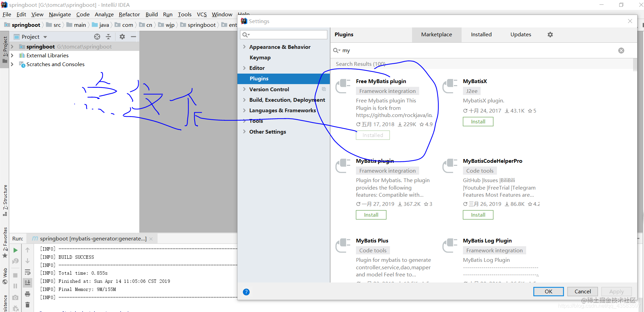Click the stop process square icon
The height and width of the screenshot is (312, 644).
click(x=15, y=275)
